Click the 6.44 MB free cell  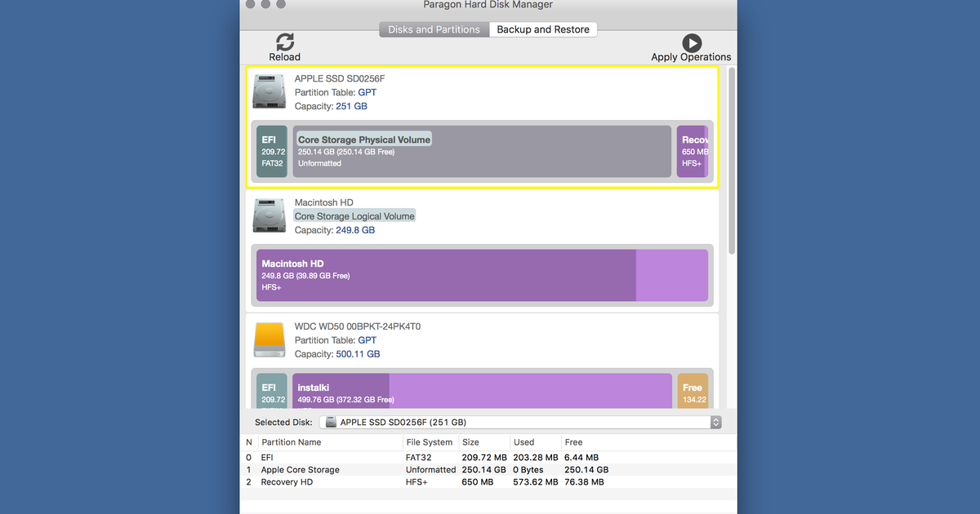581,458
